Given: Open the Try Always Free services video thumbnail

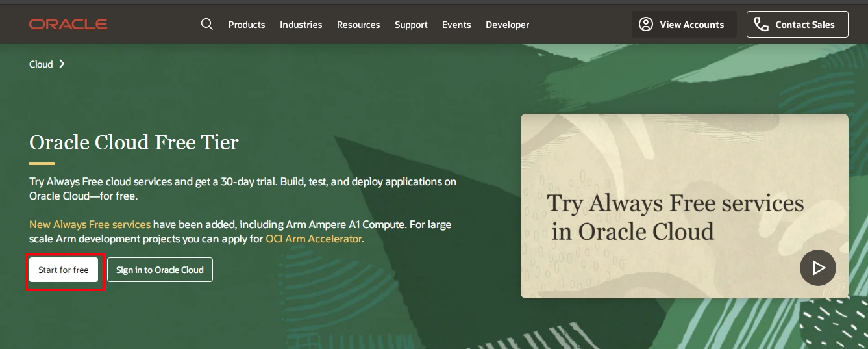Looking at the screenshot, I should click(684, 206).
